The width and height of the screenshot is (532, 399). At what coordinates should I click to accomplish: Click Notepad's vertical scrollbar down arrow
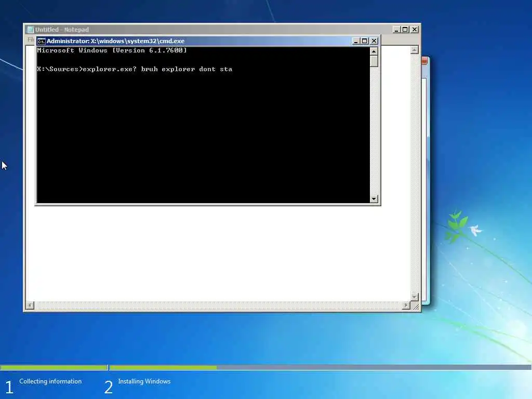pyautogui.click(x=414, y=297)
